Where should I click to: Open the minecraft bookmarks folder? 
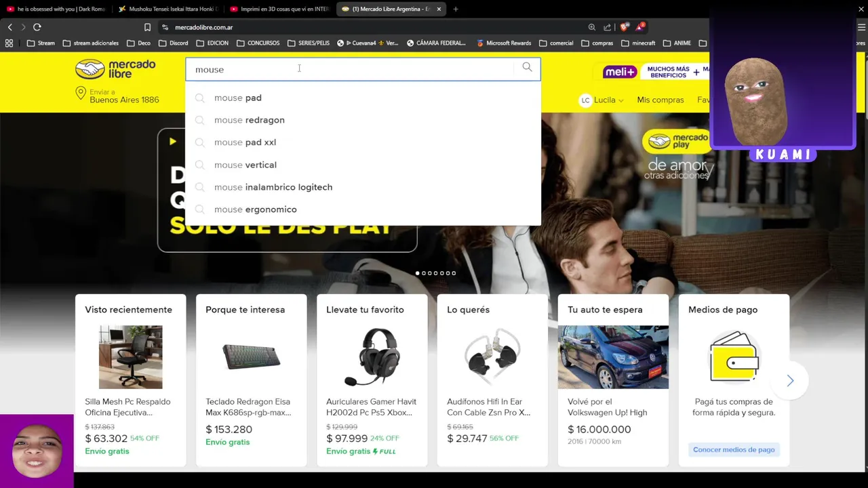pyautogui.click(x=638, y=43)
